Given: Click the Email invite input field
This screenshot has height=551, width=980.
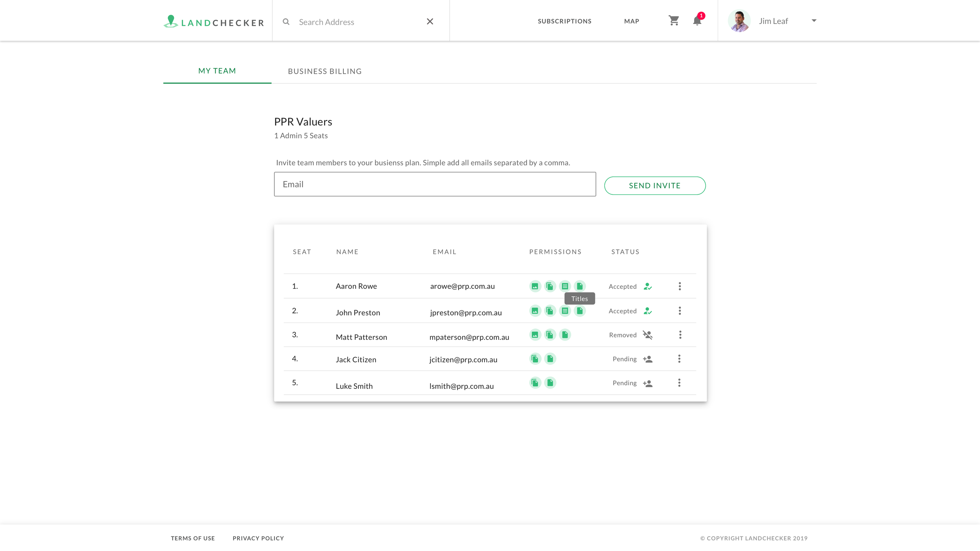Looking at the screenshot, I should [435, 184].
